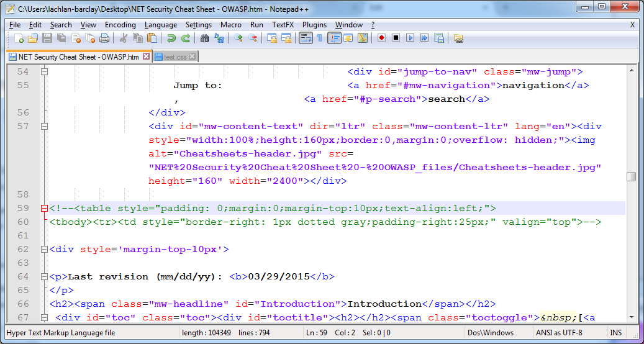
Task: Stop macro recording with the black square
Action: coord(396,38)
